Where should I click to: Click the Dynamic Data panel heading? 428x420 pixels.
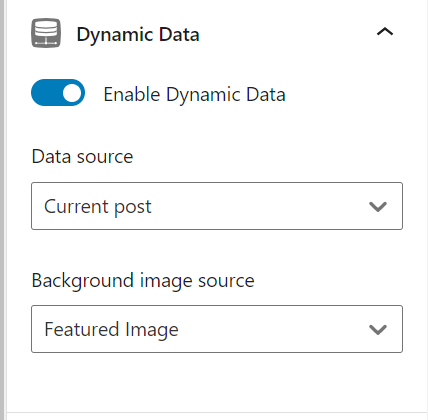pos(138,34)
